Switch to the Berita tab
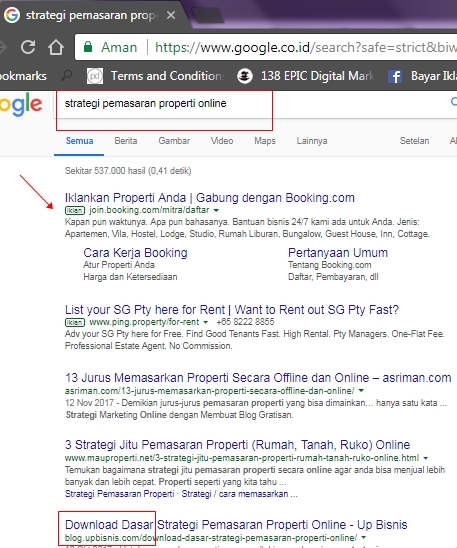Image resolution: width=457 pixels, height=548 pixels. (126, 141)
